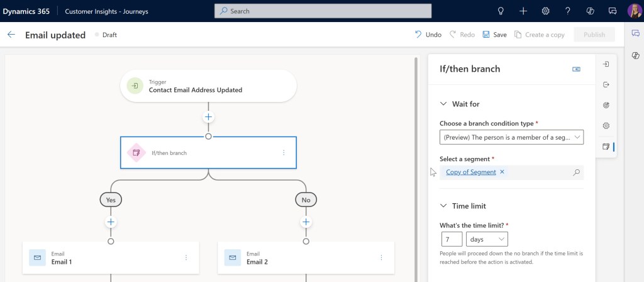Collapse the Wait for section

point(443,104)
